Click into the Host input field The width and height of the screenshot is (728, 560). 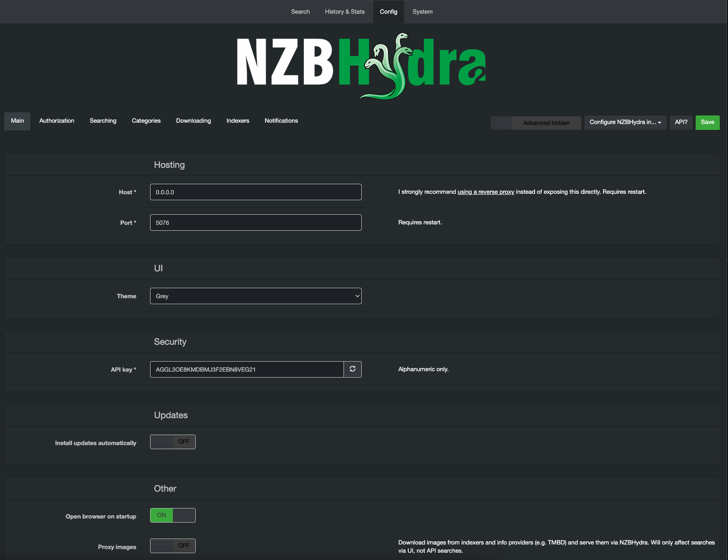255,192
